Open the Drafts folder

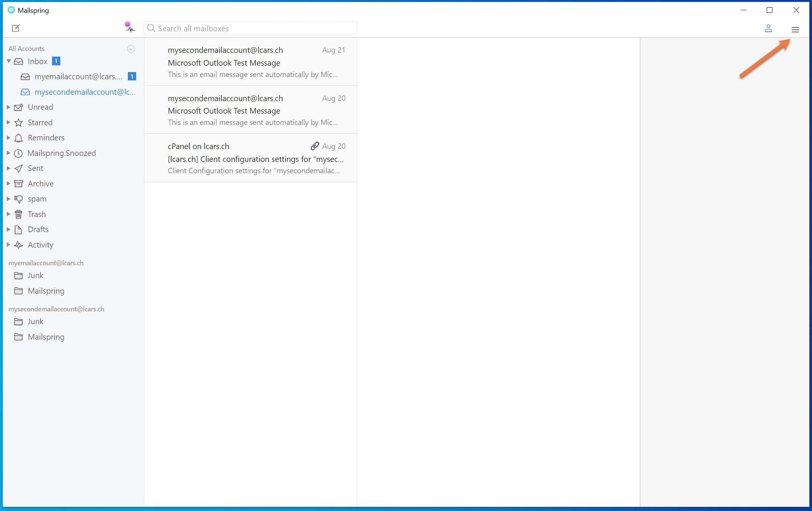38,229
